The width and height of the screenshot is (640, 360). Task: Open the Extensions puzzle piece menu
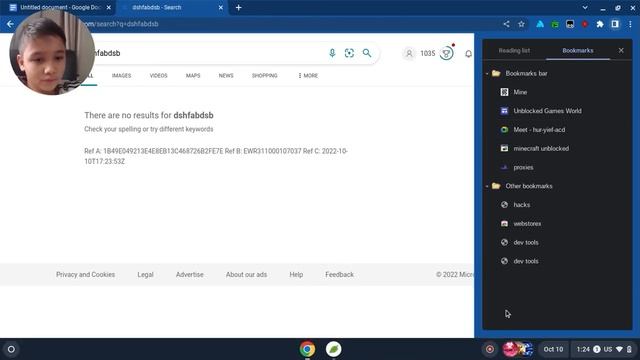click(x=600, y=24)
